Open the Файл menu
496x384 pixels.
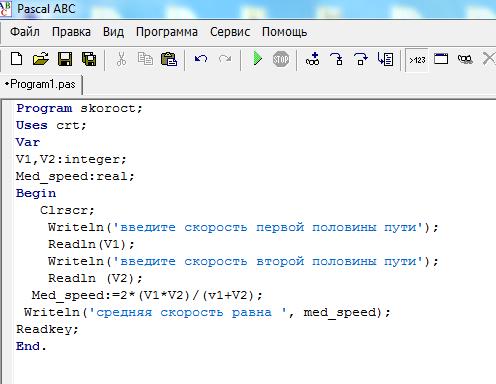pos(25,32)
